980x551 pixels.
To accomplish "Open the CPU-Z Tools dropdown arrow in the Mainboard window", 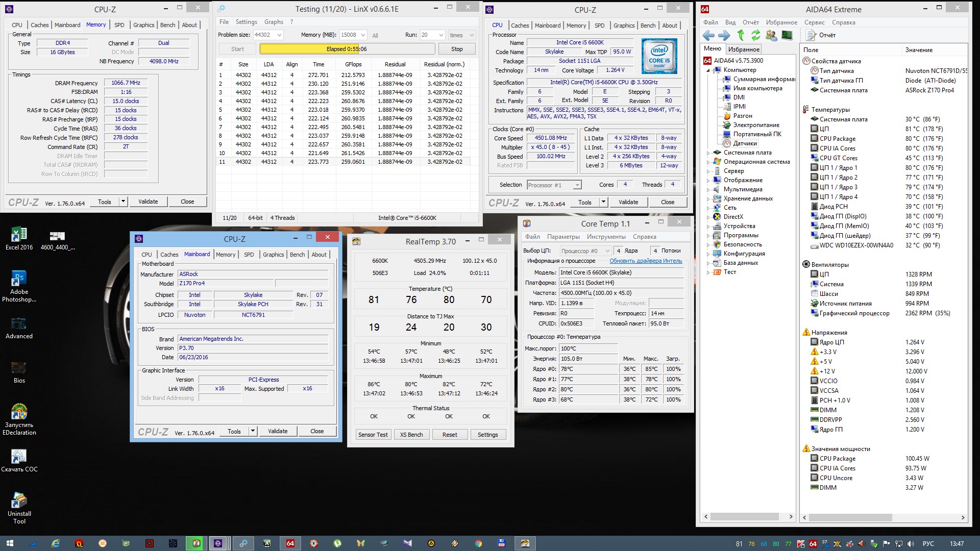I will (x=253, y=431).
